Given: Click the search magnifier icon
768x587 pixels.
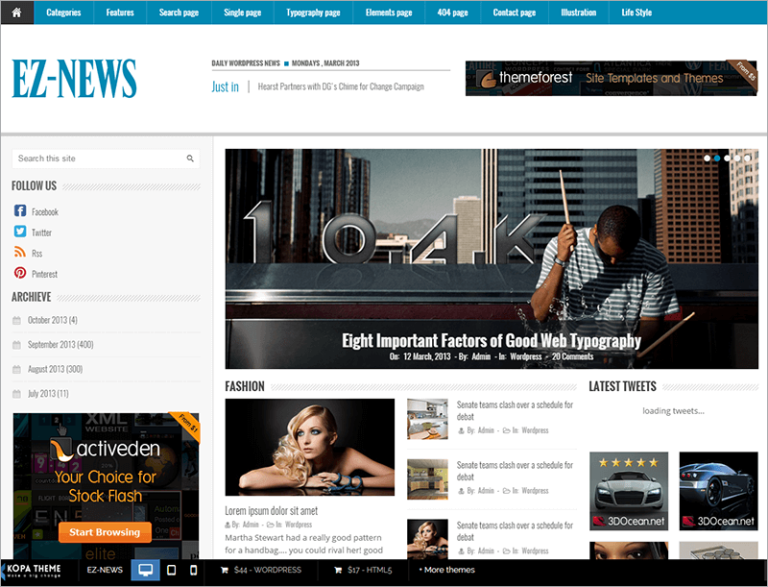Looking at the screenshot, I should coord(190,158).
